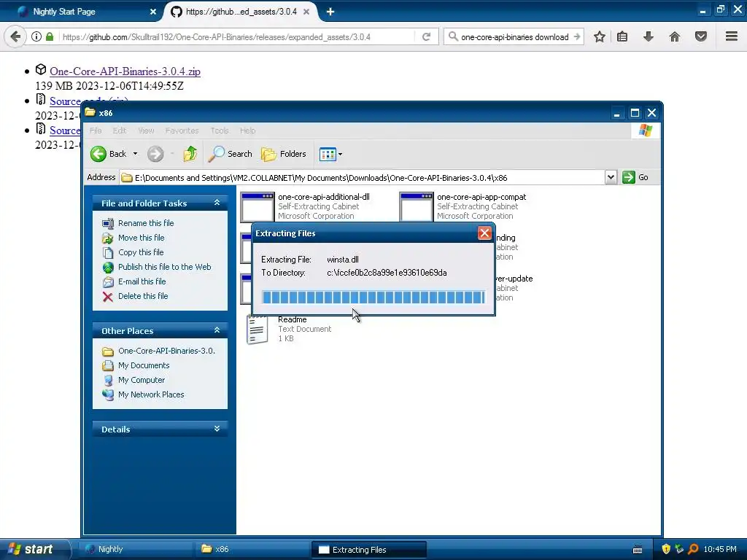
Task: Go to browser home page icon
Action: pyautogui.click(x=675, y=36)
